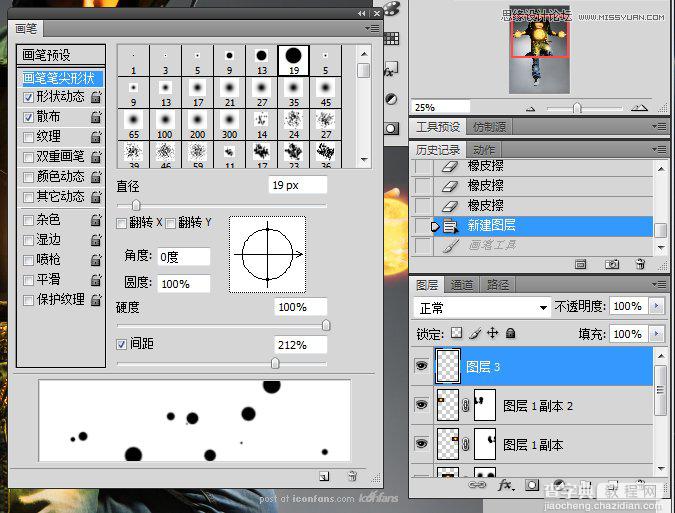Switch to the 通道 channels tab

tap(462, 285)
